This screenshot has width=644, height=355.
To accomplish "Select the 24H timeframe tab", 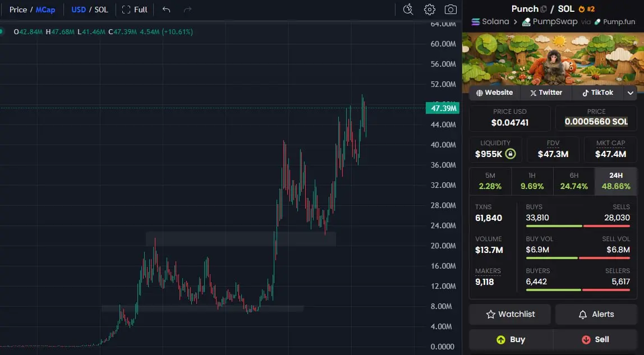I will (x=615, y=181).
